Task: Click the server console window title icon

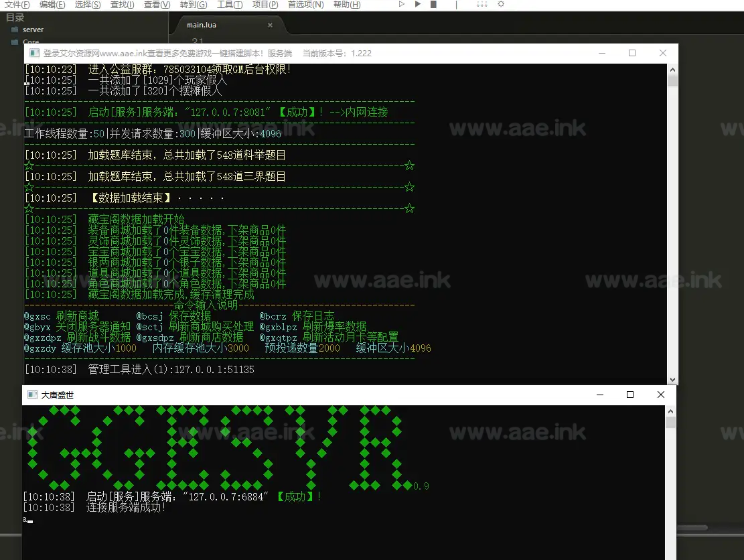Action: click(33, 54)
